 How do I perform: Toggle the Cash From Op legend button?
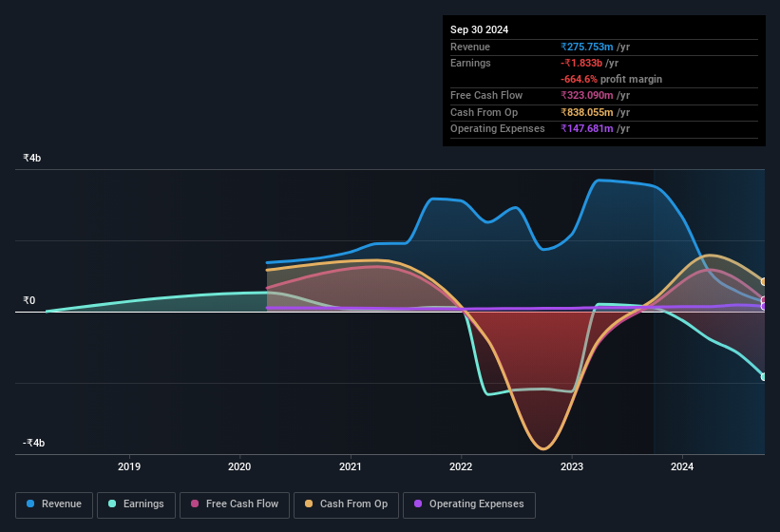pos(346,505)
